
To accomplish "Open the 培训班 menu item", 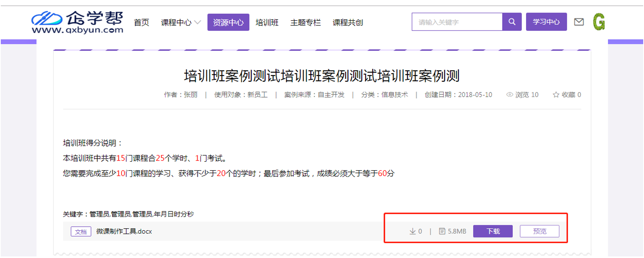I will click(267, 22).
